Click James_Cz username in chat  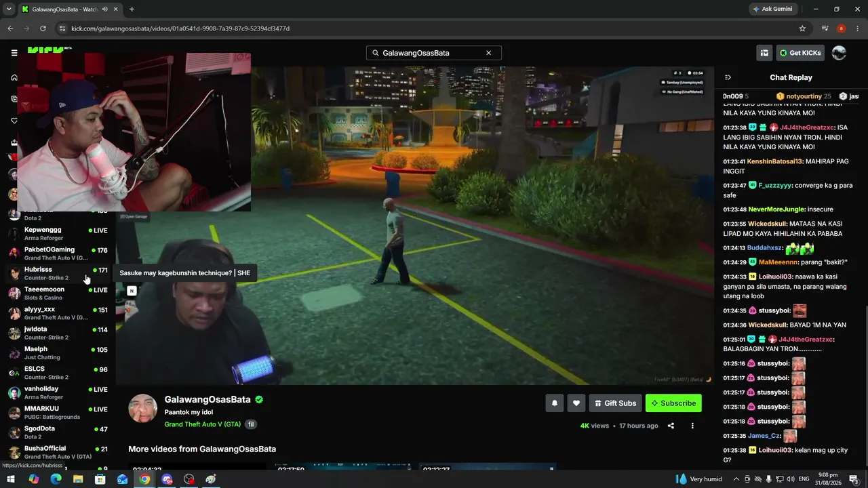pyautogui.click(x=764, y=436)
